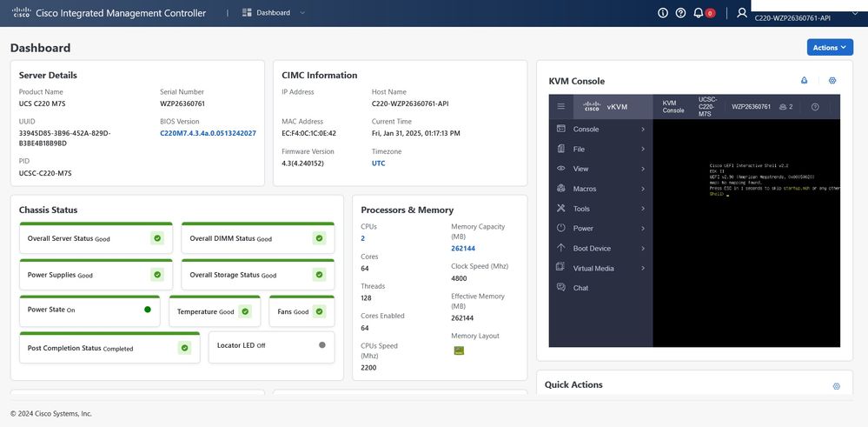Click the vKVM Tools wrench icon
This screenshot has width=868, height=427.
pos(560,208)
